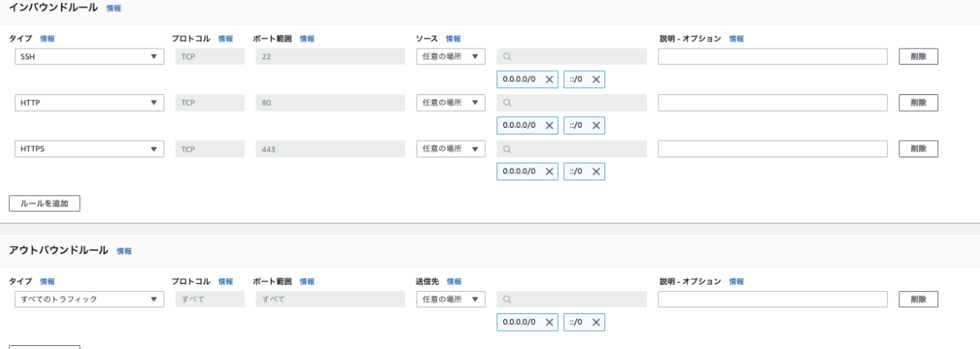The height and width of the screenshot is (349, 980).
Task: Delete the SSH inbound rule
Action: click(x=918, y=56)
